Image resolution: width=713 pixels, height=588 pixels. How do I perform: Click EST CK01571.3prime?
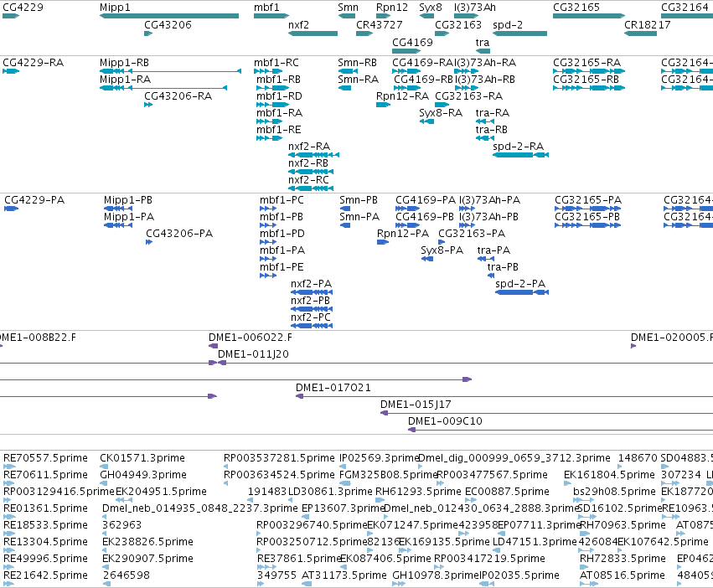tap(142, 458)
